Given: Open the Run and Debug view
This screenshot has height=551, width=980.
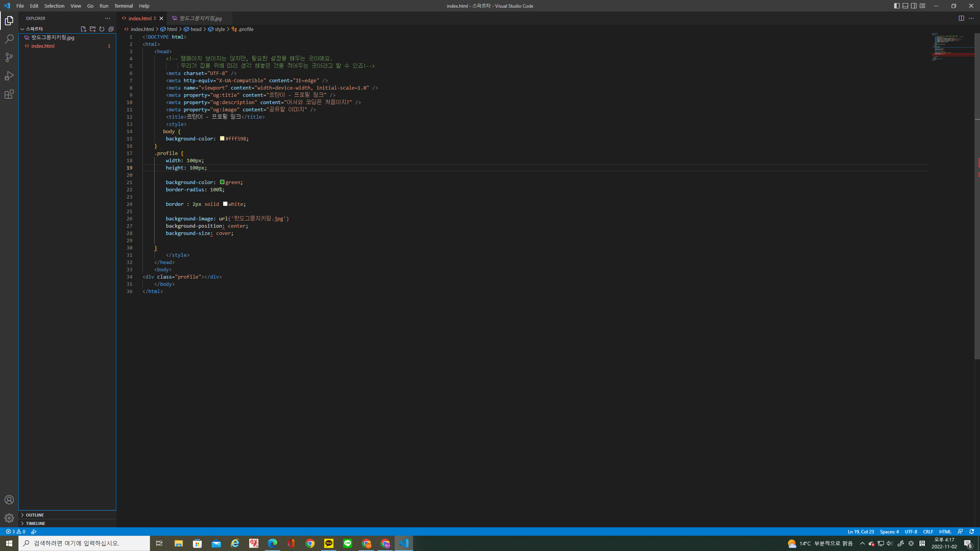Looking at the screenshot, I should (x=9, y=76).
